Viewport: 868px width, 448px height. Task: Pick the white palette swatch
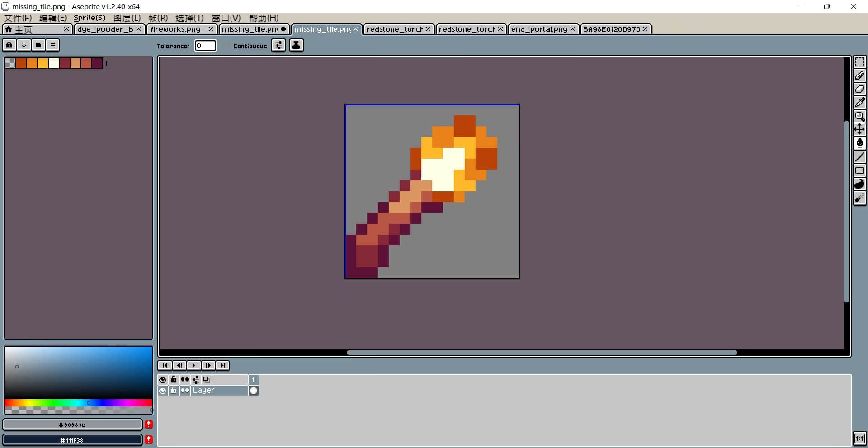tap(54, 63)
